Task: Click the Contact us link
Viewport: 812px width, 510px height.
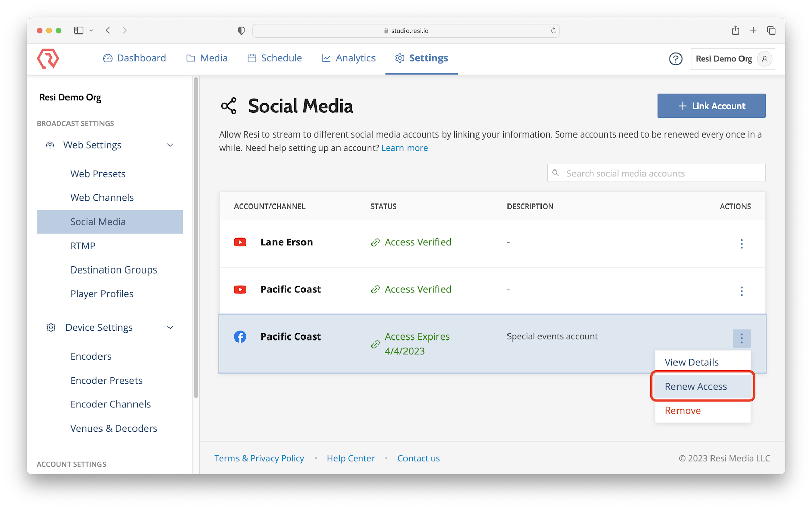Action: pos(419,458)
